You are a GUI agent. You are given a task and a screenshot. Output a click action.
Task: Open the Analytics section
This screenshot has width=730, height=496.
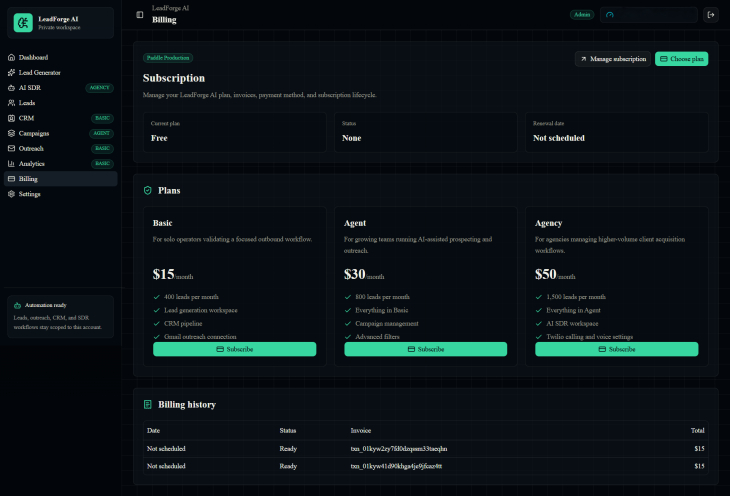tap(61, 163)
